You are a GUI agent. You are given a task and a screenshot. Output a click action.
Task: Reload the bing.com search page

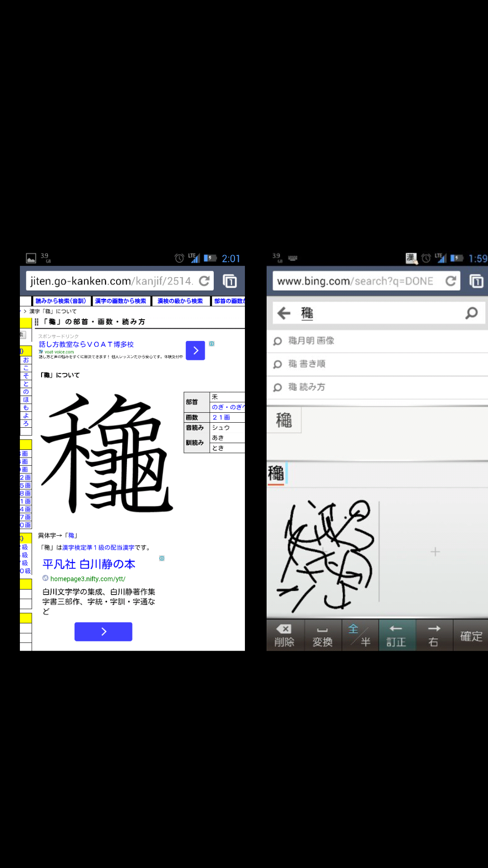tap(450, 281)
